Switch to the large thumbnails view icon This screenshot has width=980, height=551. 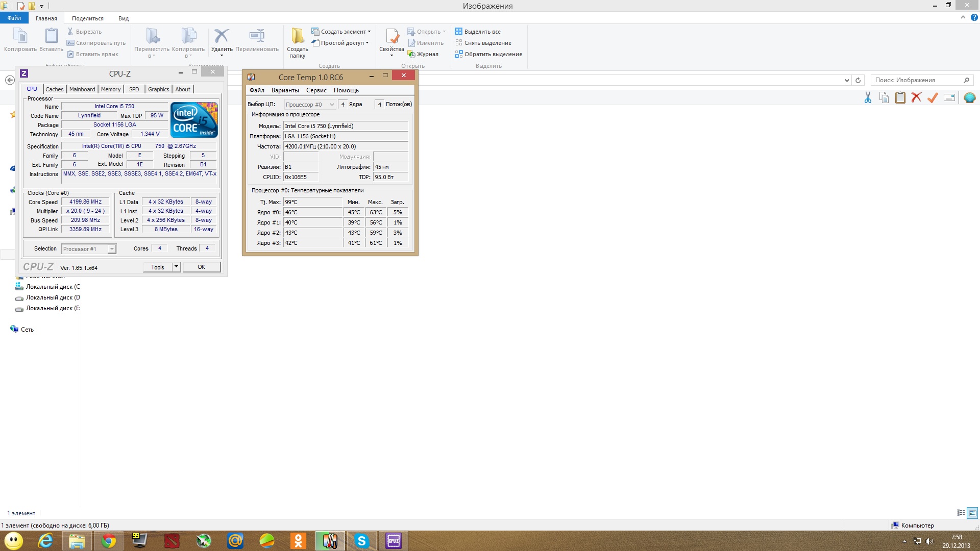click(x=972, y=513)
